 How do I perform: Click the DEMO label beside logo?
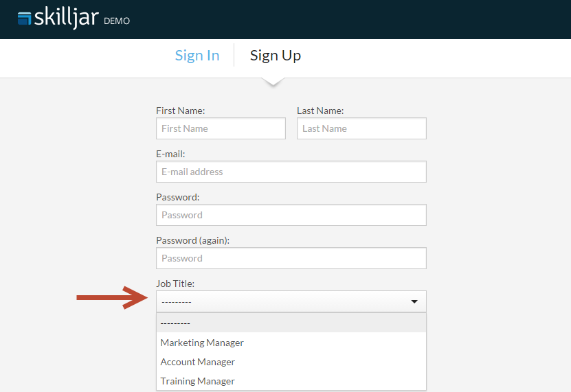point(117,21)
